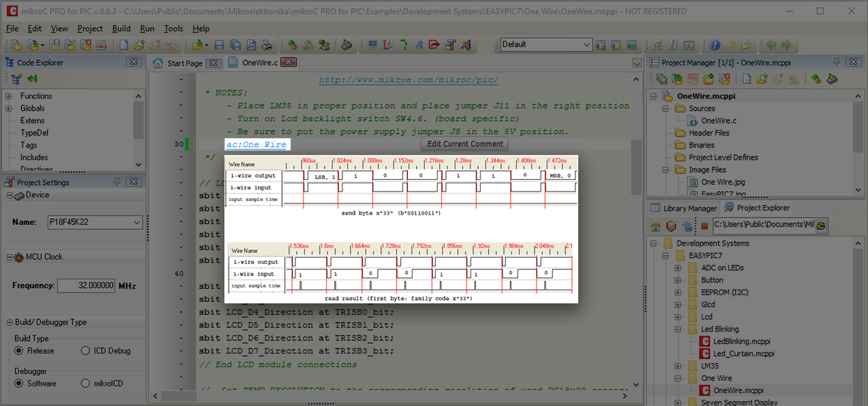The width and height of the screenshot is (868, 406).
Task: Click the key icon next to Help
Action: coord(730,45)
